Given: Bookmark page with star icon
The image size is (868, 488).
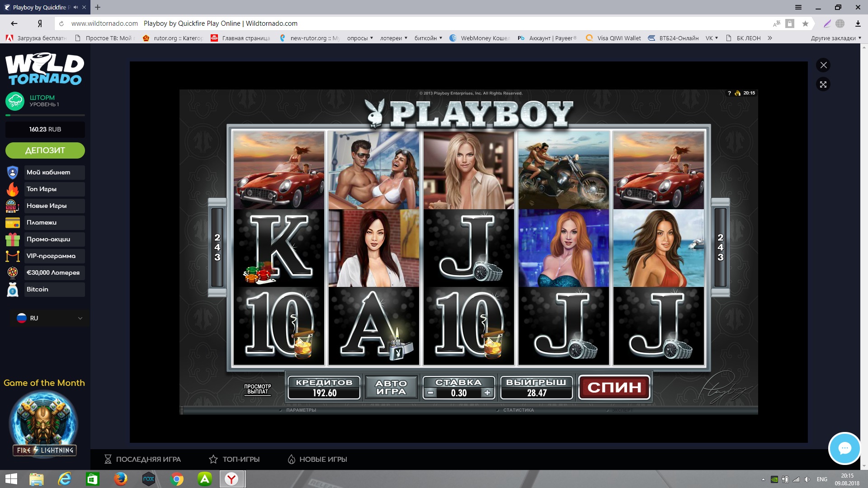Looking at the screenshot, I should pyautogui.click(x=805, y=23).
